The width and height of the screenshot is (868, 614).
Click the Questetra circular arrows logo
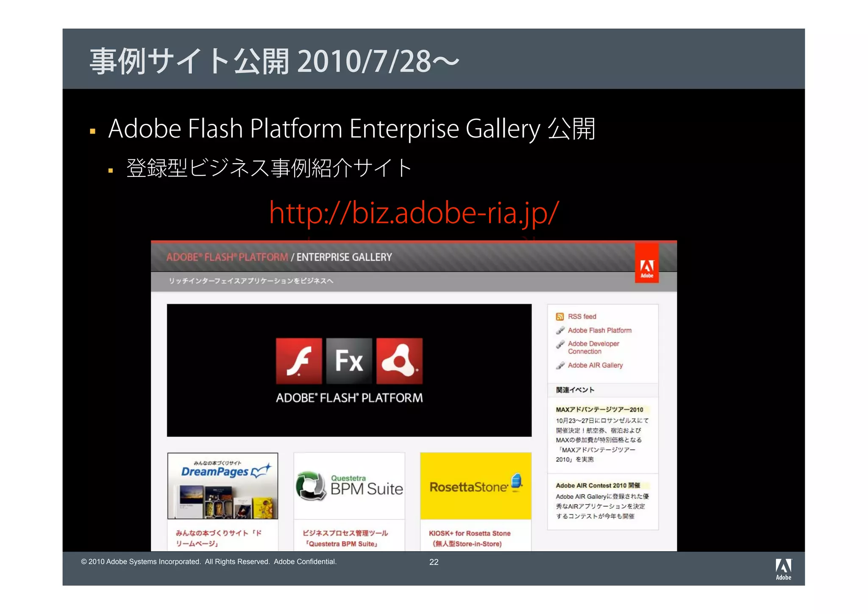[x=311, y=486]
